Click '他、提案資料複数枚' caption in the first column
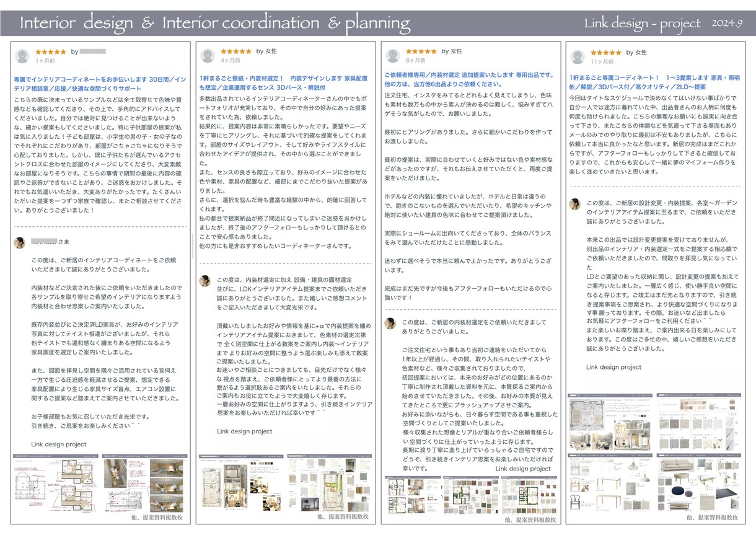The height and width of the screenshot is (535, 756). pos(158,516)
